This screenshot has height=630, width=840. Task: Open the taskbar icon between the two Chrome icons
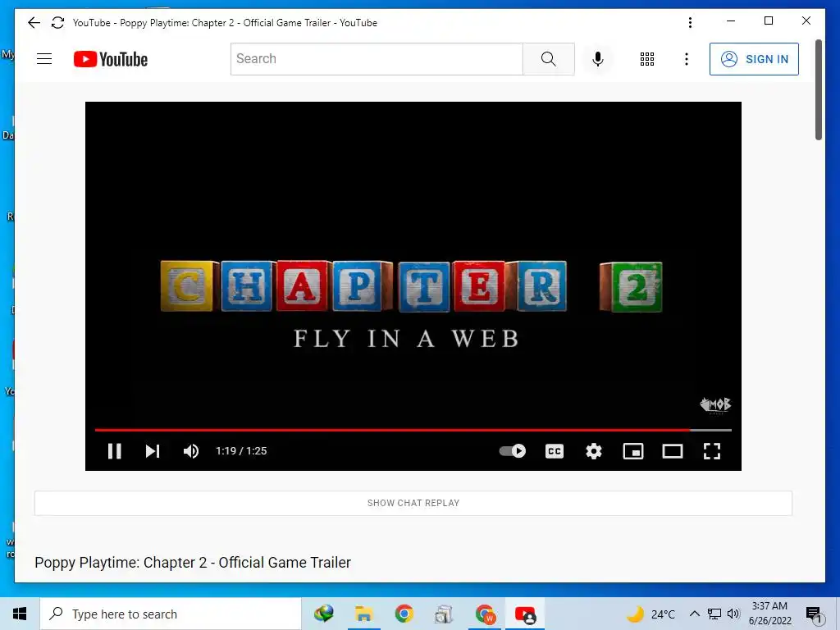pyautogui.click(x=444, y=614)
